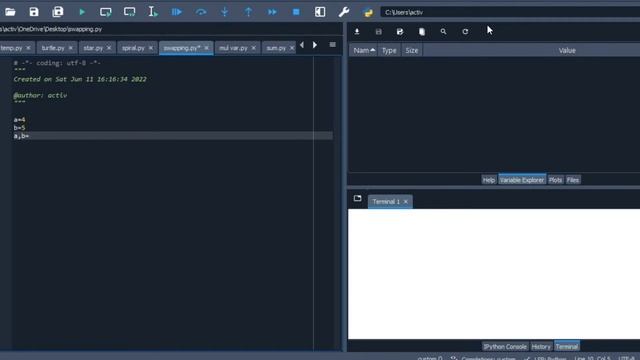Continue execution until next breakpoint
The height and width of the screenshot is (360, 640).
coord(272,12)
